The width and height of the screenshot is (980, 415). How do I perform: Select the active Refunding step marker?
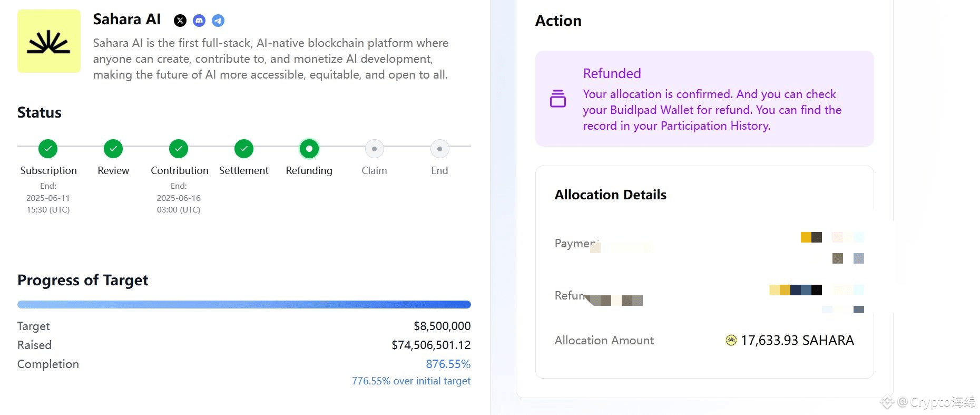[309, 149]
